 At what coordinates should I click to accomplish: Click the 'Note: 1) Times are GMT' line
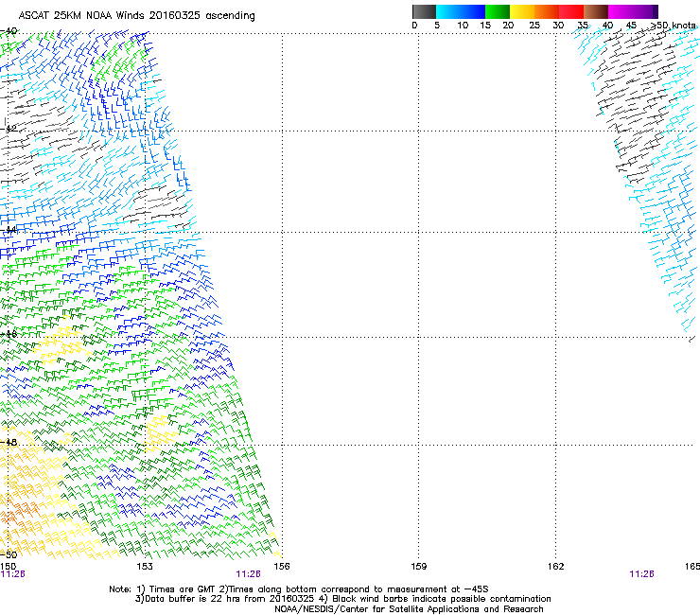(299, 589)
